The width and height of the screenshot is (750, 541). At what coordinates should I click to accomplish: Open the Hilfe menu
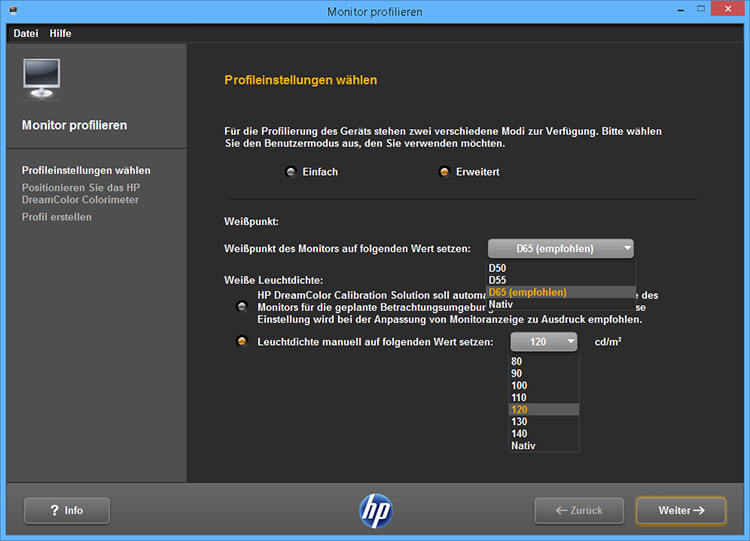coord(60,33)
